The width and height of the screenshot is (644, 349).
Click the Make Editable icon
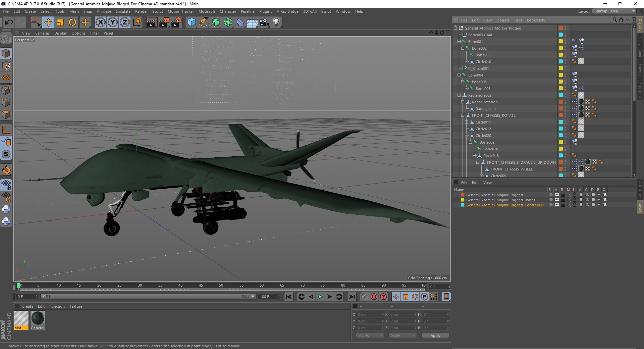6,39
